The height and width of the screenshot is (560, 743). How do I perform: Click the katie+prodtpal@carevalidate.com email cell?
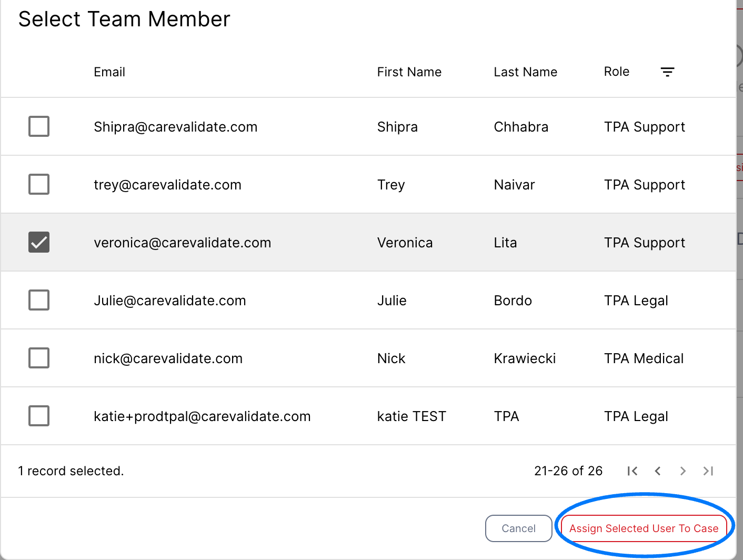pos(203,416)
